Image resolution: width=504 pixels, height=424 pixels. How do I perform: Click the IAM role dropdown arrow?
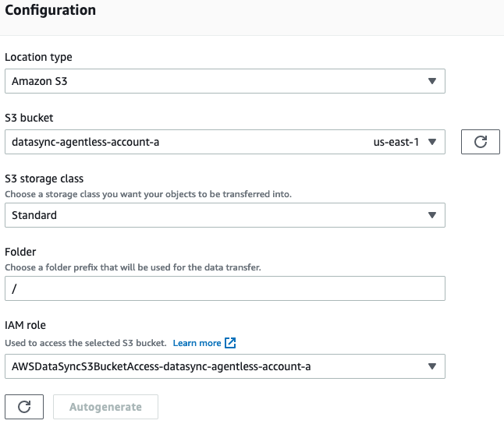(433, 366)
